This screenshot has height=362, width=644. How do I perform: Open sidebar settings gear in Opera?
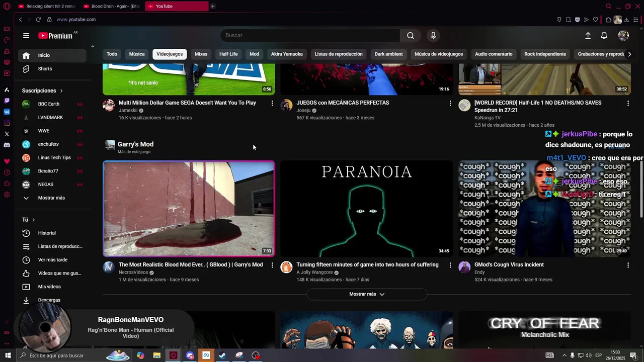coord(7,195)
